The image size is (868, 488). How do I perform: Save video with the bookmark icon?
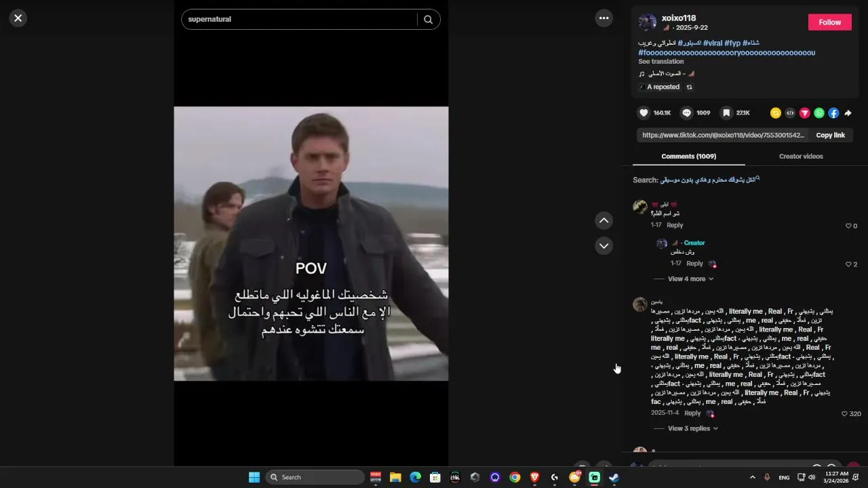pyautogui.click(x=726, y=113)
